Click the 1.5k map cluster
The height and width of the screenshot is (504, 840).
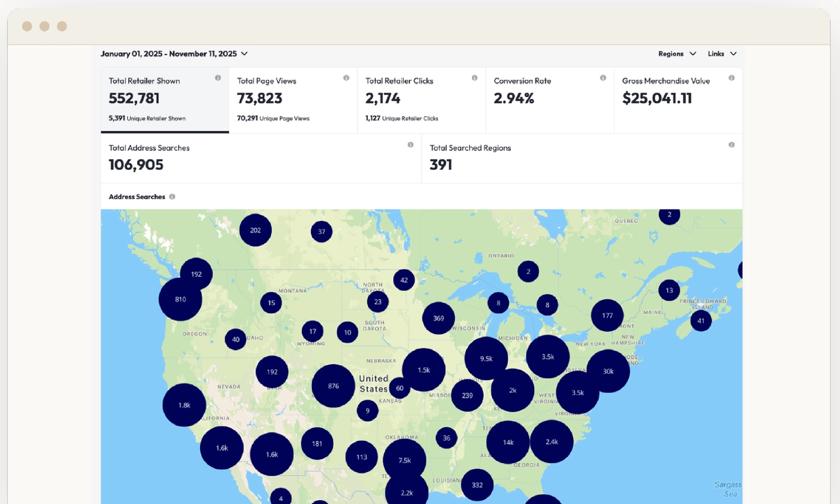click(x=424, y=370)
